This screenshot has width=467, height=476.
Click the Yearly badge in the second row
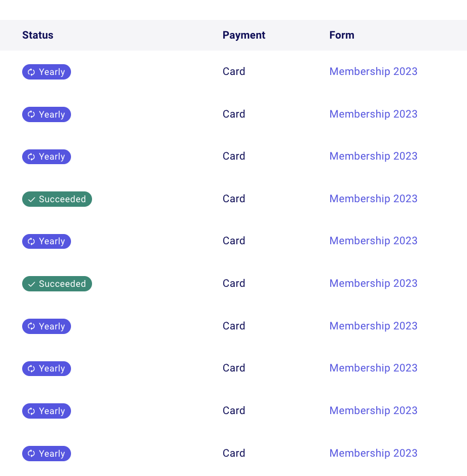[47, 114]
